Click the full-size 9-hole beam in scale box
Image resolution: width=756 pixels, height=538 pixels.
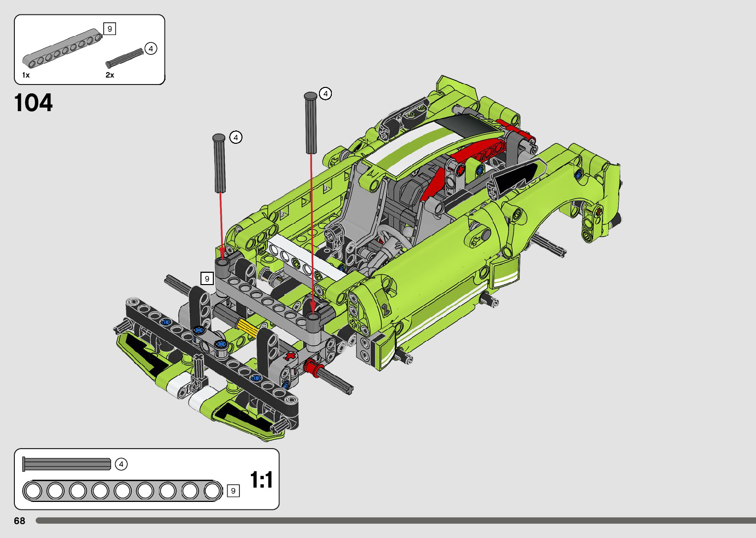coord(123,491)
